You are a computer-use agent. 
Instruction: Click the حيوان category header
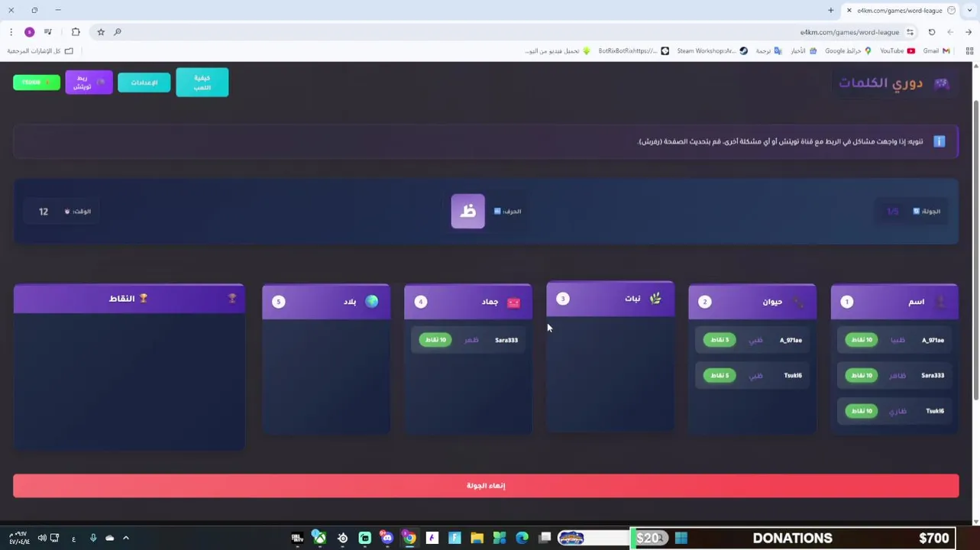pyautogui.click(x=752, y=302)
